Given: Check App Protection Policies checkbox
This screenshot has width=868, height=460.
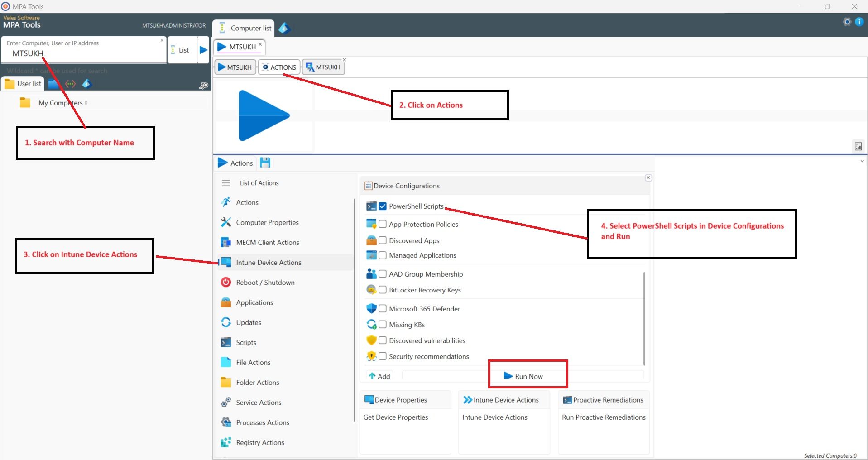Looking at the screenshot, I should pyautogui.click(x=383, y=224).
